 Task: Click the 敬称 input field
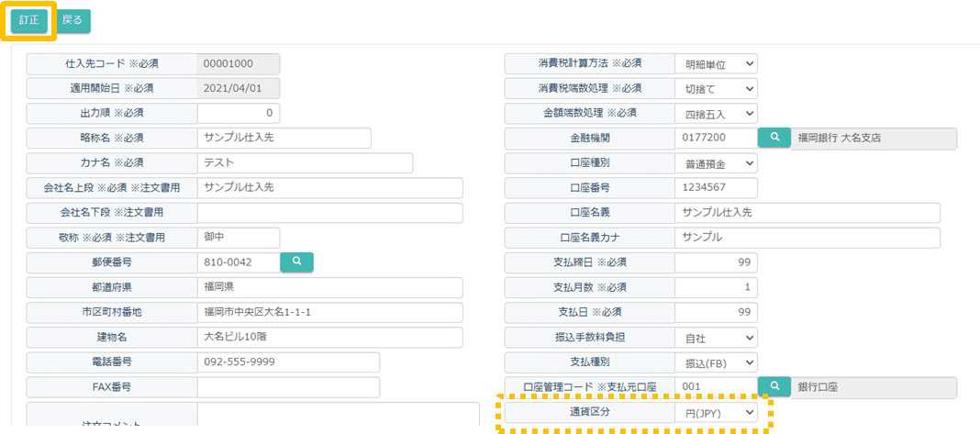point(239,238)
